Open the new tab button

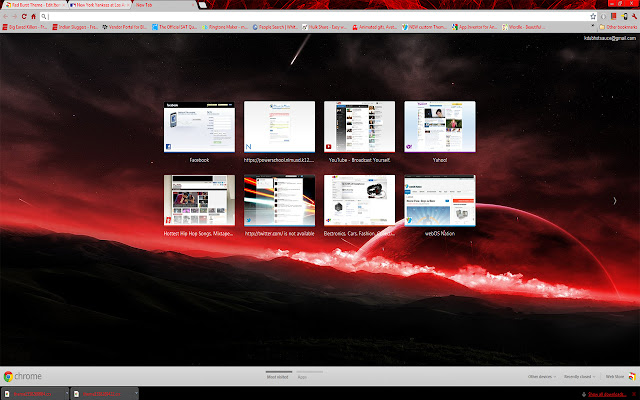[x=202, y=5]
